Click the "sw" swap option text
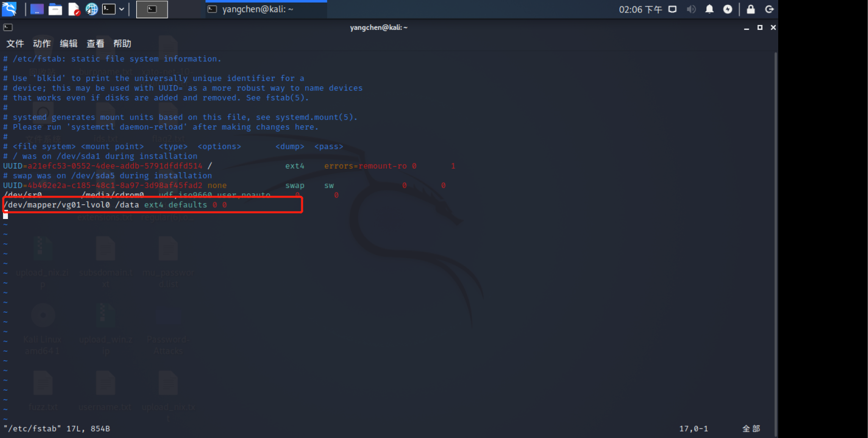868x438 pixels. [x=329, y=186]
